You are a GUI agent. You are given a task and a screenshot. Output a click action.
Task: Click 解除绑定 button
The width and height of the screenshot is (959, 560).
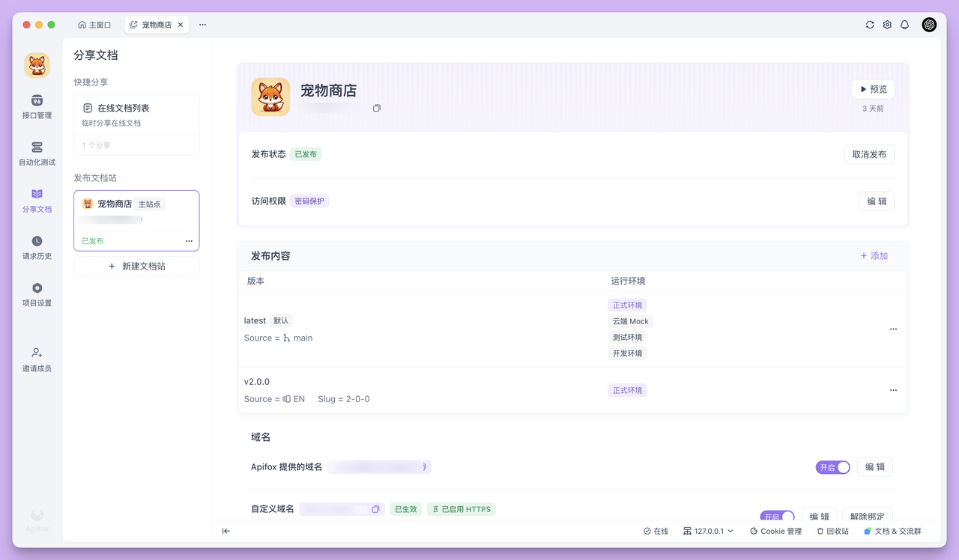pos(868,516)
